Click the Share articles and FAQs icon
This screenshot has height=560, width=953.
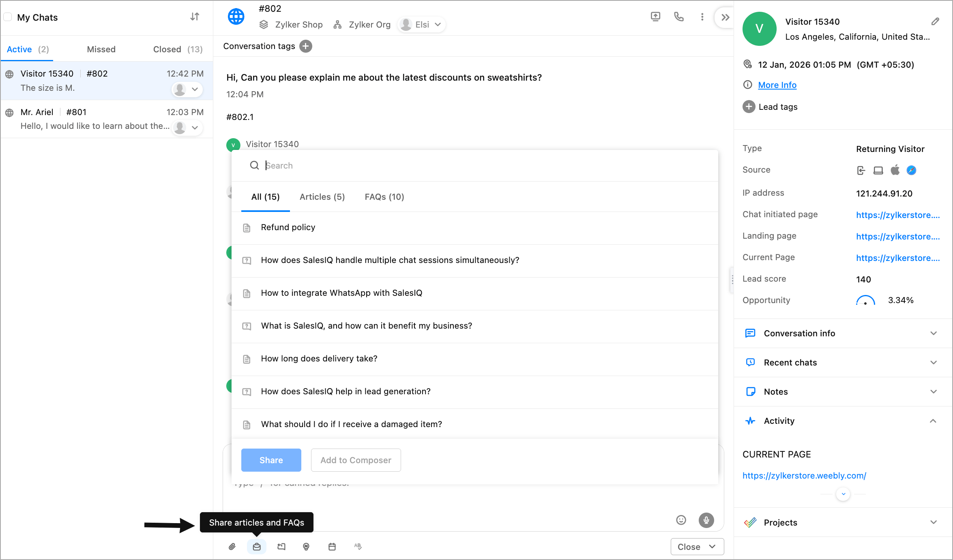coord(257,547)
